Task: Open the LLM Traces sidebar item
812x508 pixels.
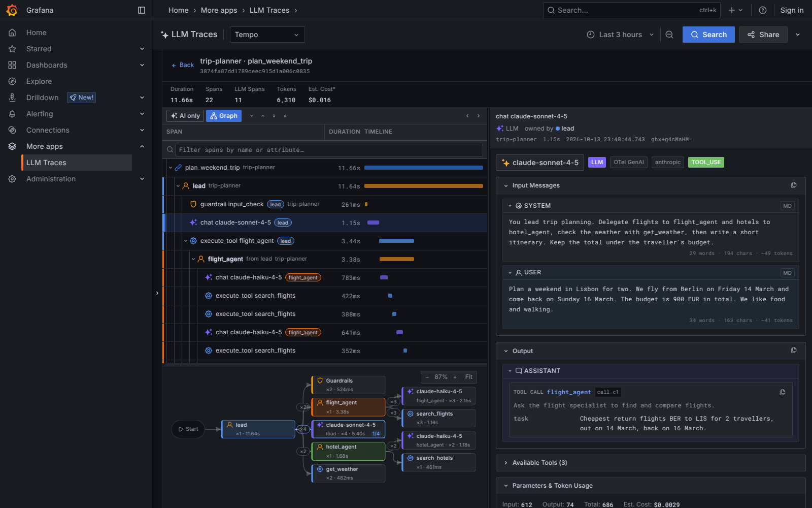Action: point(77,163)
